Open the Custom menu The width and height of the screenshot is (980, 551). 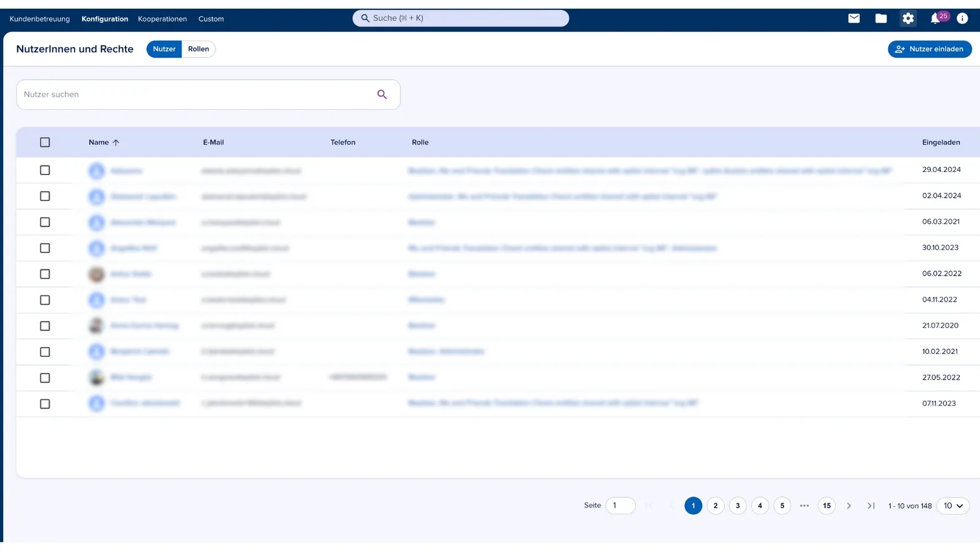tap(211, 19)
